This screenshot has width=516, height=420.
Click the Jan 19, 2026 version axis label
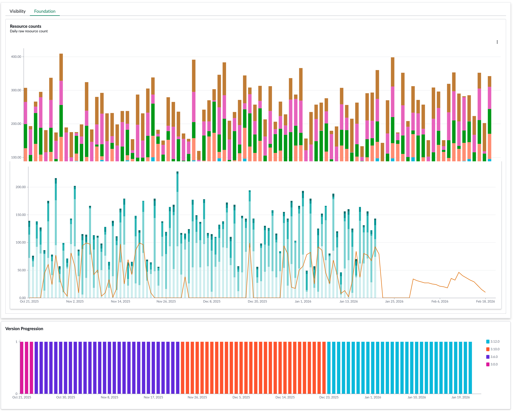[x=461, y=397]
